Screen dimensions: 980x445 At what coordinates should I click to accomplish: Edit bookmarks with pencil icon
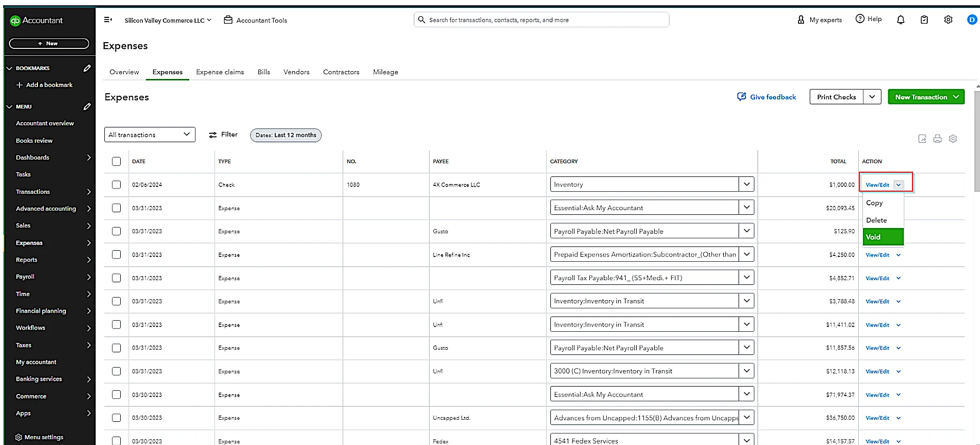(x=87, y=68)
